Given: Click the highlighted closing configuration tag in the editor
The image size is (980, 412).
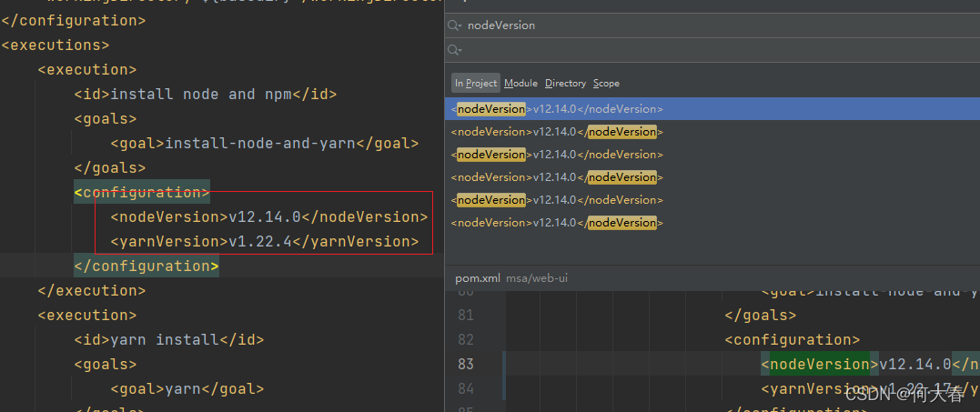Looking at the screenshot, I should [146, 266].
